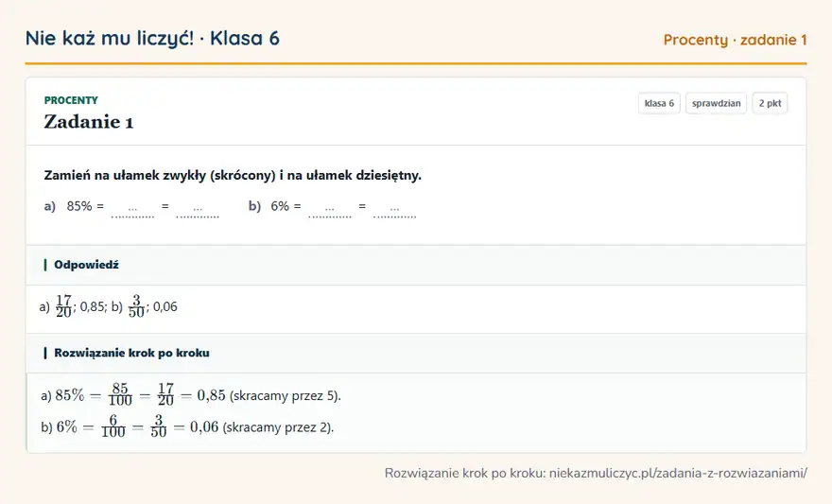Click the fraction 85/100 in the solution
Screen dimensions: 832x504
click(x=120, y=395)
